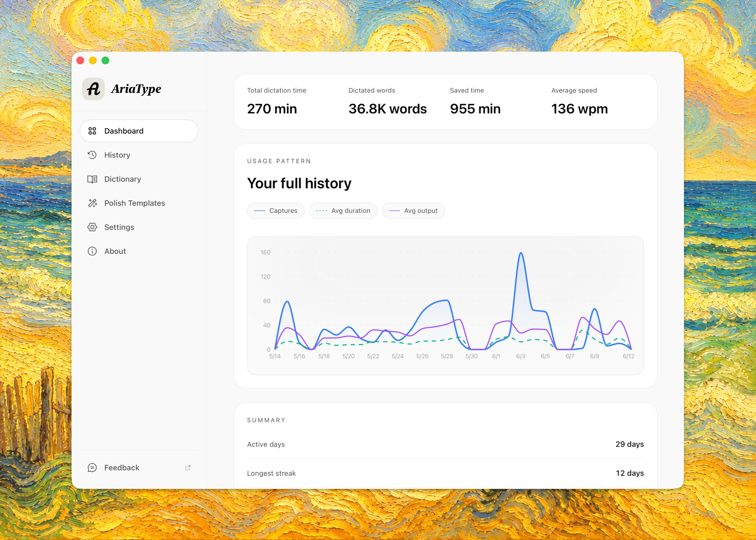Click the AriaType logo icon

point(93,89)
